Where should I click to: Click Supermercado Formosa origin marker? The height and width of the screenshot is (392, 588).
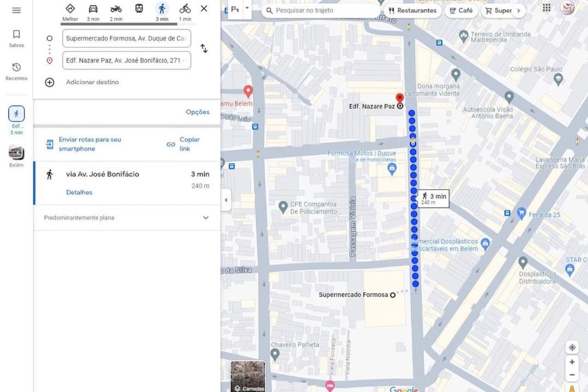393,295
